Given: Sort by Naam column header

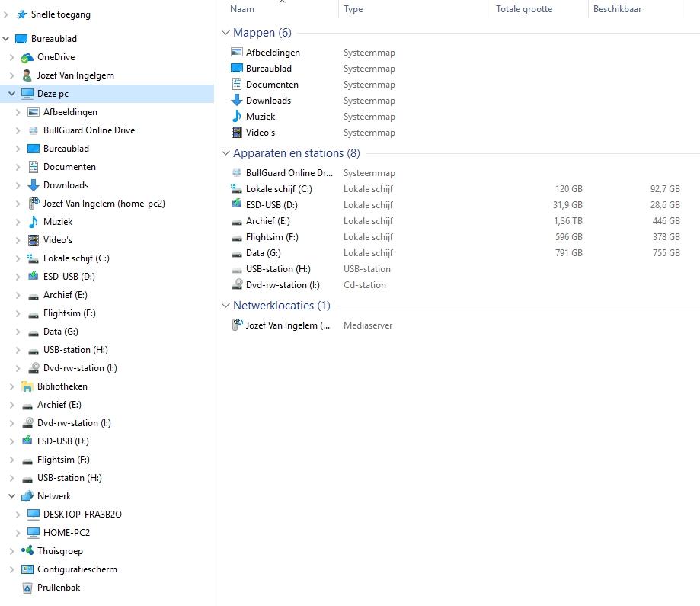Looking at the screenshot, I should click(242, 9).
